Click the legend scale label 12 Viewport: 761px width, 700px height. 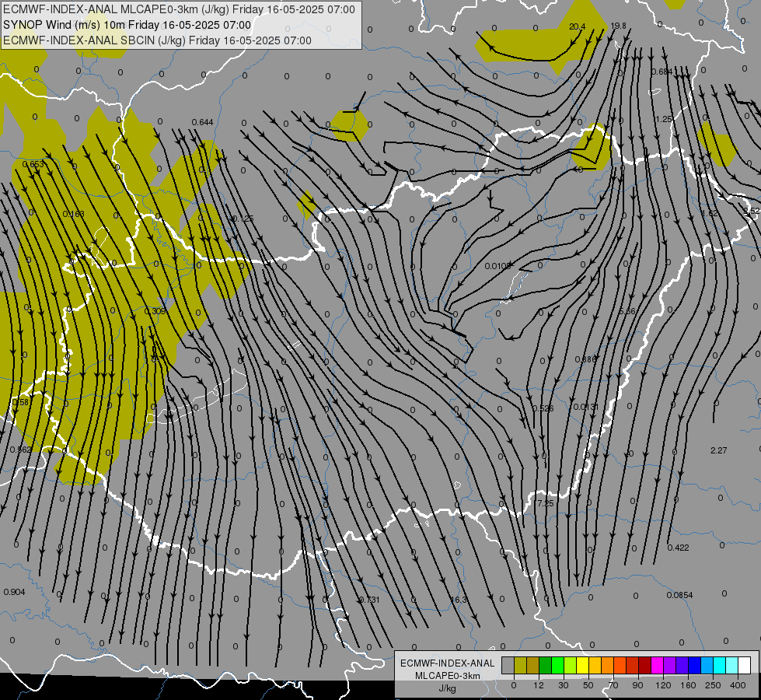(539, 685)
